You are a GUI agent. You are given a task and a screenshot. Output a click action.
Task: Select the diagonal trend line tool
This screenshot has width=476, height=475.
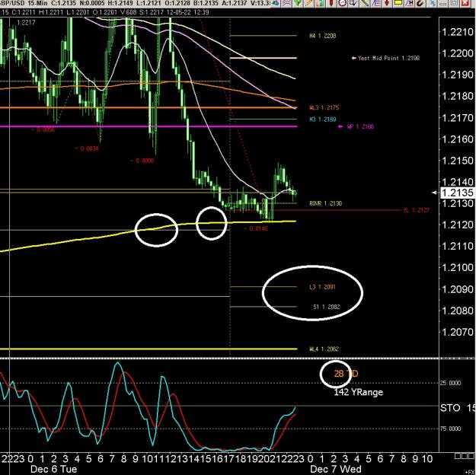364,3
